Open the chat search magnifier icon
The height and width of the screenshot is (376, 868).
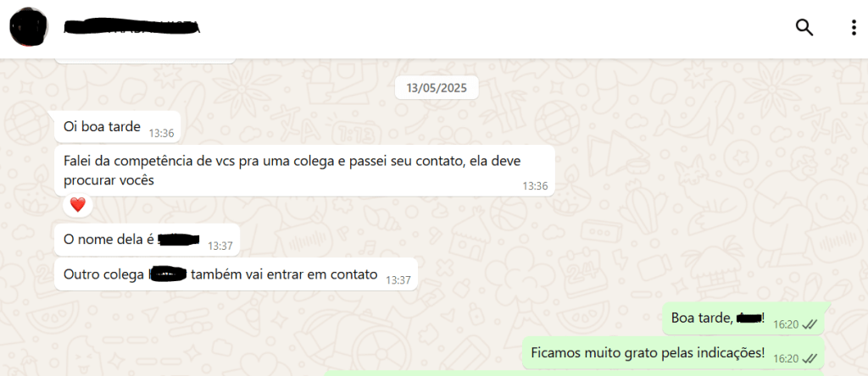804,27
